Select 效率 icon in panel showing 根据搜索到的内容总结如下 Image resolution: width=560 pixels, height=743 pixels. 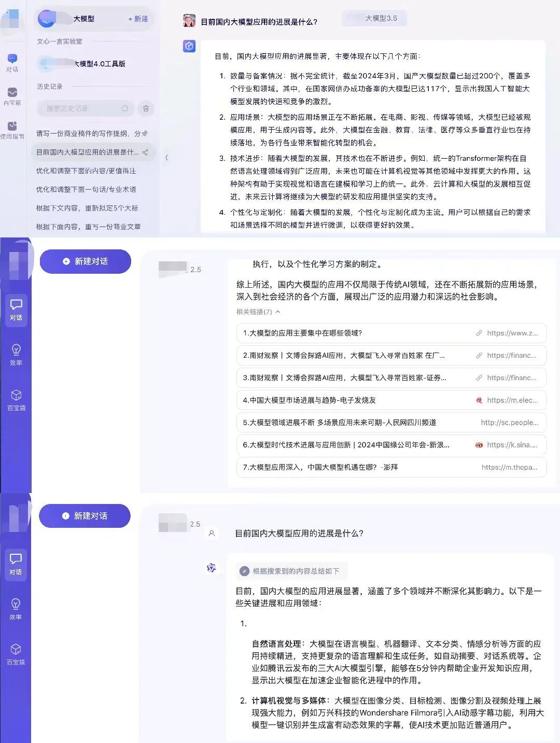tap(16, 604)
